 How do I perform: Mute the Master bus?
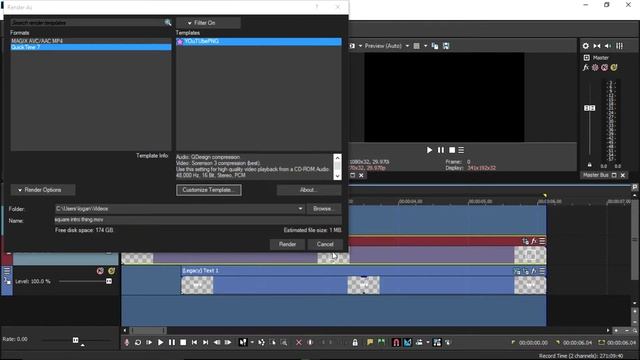tap(604, 67)
